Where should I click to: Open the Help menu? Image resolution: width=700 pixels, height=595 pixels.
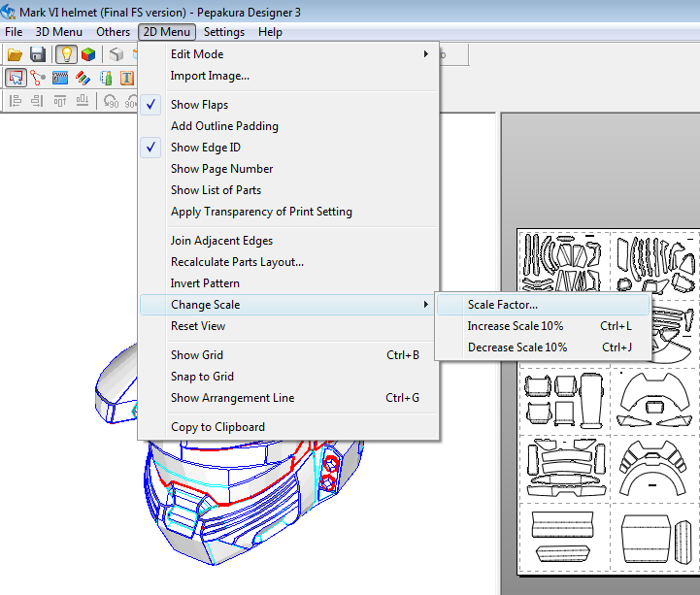(270, 32)
